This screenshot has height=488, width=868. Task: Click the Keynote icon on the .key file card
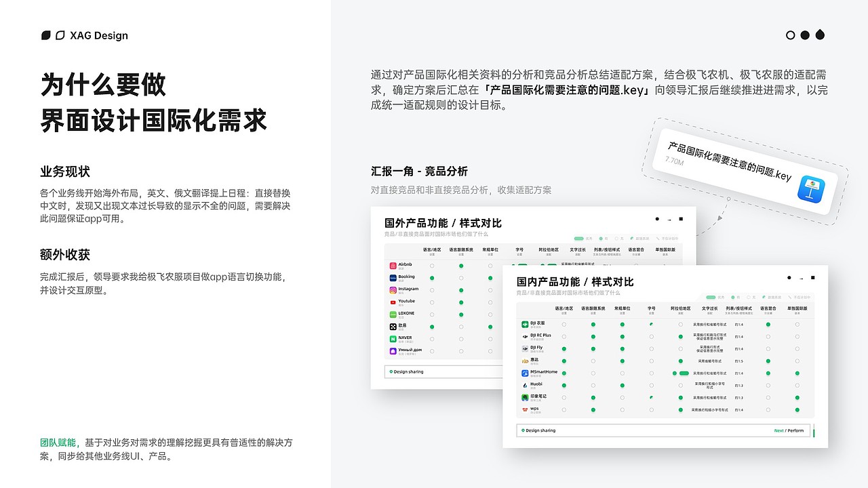tap(812, 190)
